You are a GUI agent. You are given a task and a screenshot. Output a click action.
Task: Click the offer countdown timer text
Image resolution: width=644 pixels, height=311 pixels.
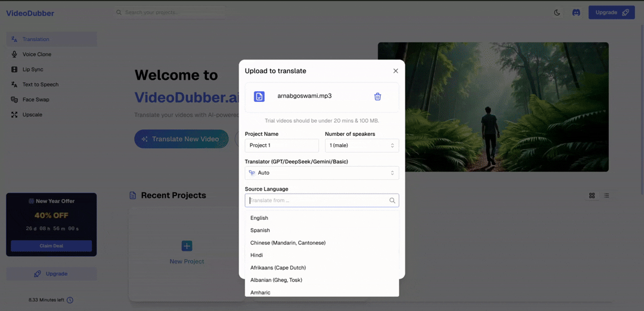point(52,229)
